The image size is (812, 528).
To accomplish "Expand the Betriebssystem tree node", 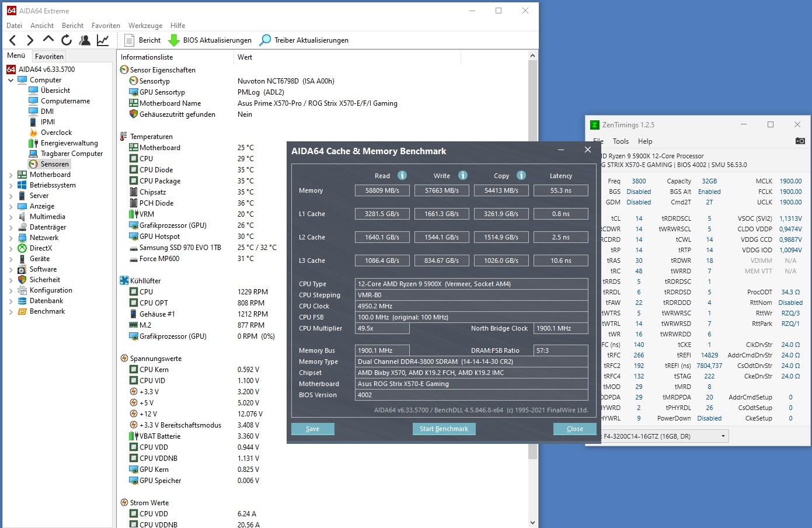I will pos(11,185).
